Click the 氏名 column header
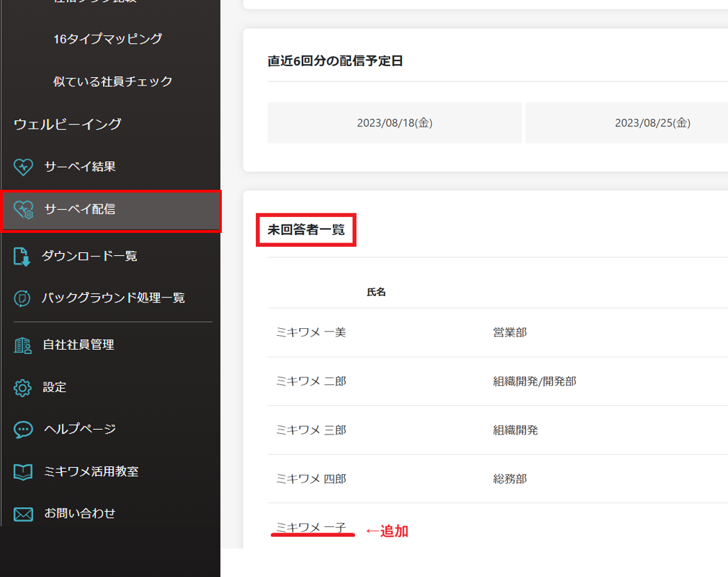Screen dimensions: 728x577 pyautogui.click(x=376, y=293)
